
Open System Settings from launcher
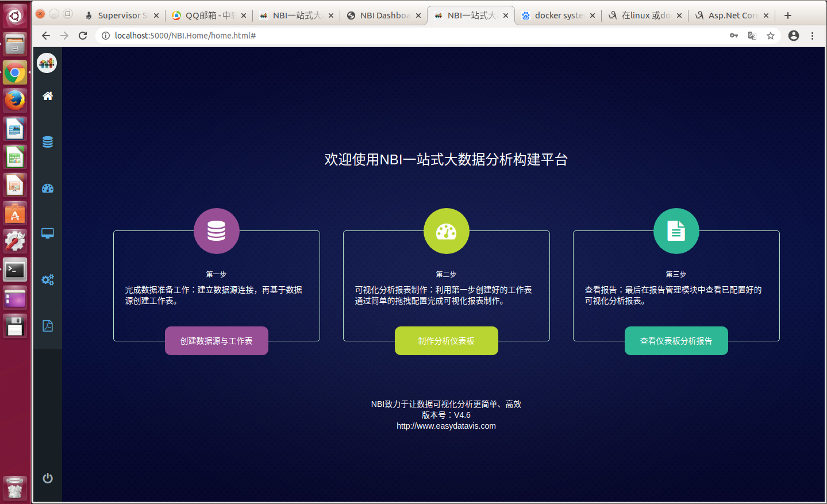pos(15,241)
